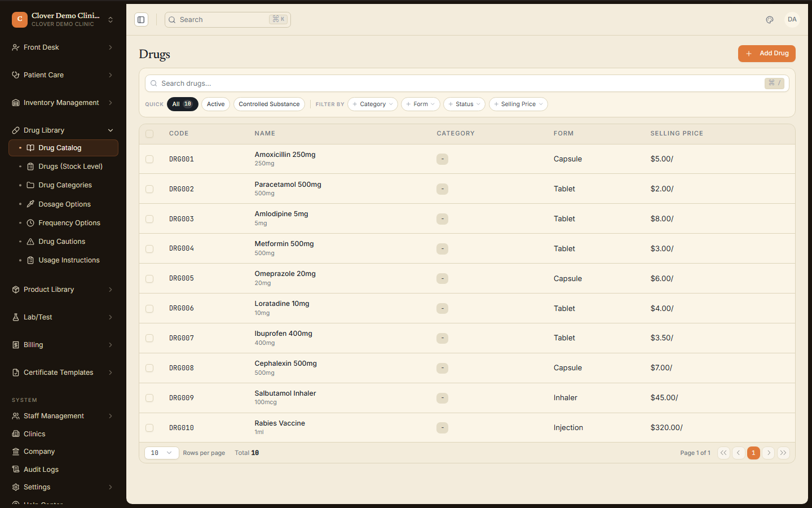Screen dimensions: 812x508
Task: Click the Drug Categories folder icon
Action: (30, 185)
